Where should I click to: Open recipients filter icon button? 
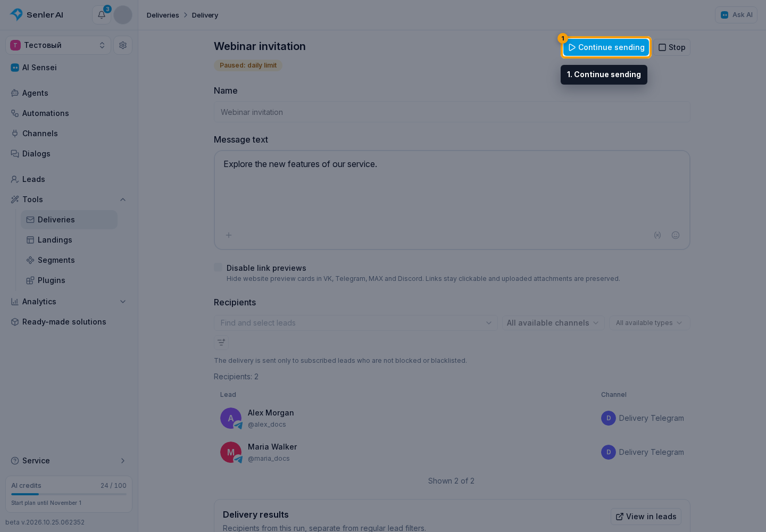coord(221,342)
